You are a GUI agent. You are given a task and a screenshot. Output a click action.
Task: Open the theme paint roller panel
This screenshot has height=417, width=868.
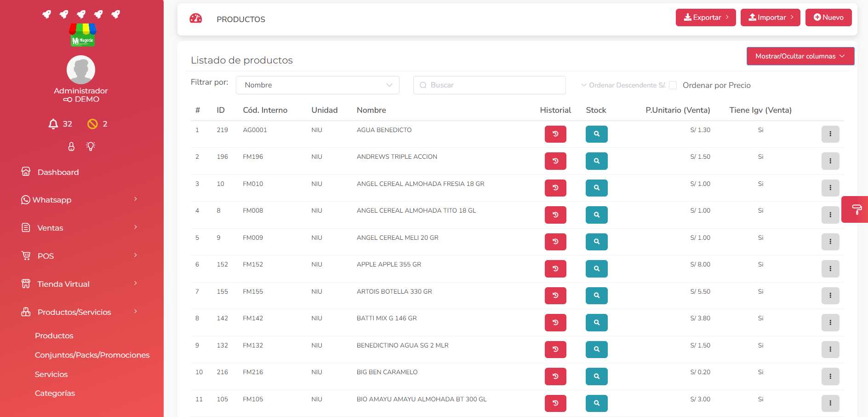click(856, 209)
